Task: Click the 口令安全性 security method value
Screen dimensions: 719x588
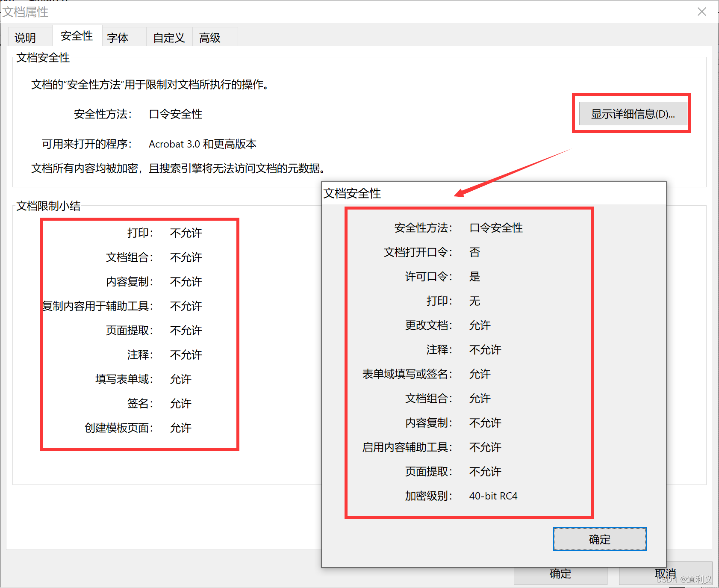Action: tap(175, 114)
